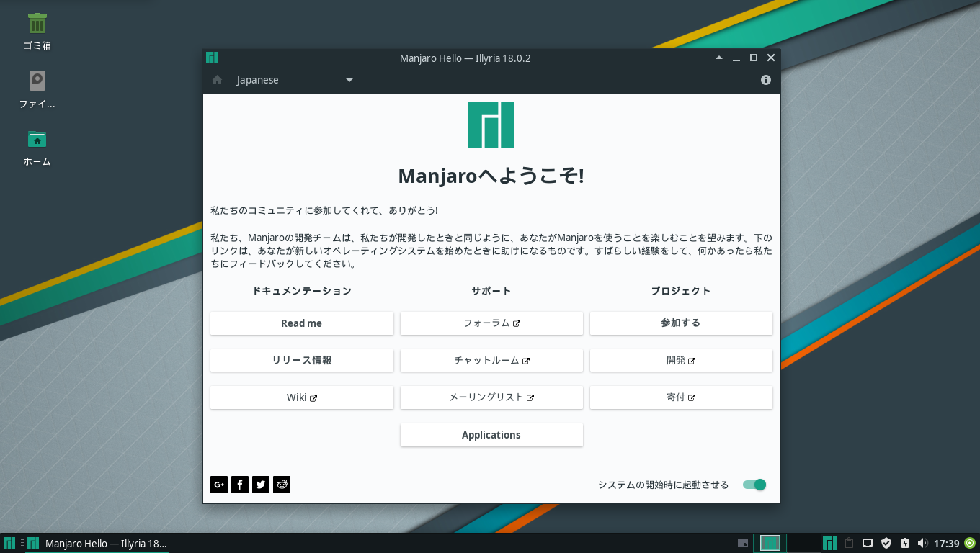The image size is (980, 553).
Task: Open the Reddit social link icon
Action: coord(282,485)
